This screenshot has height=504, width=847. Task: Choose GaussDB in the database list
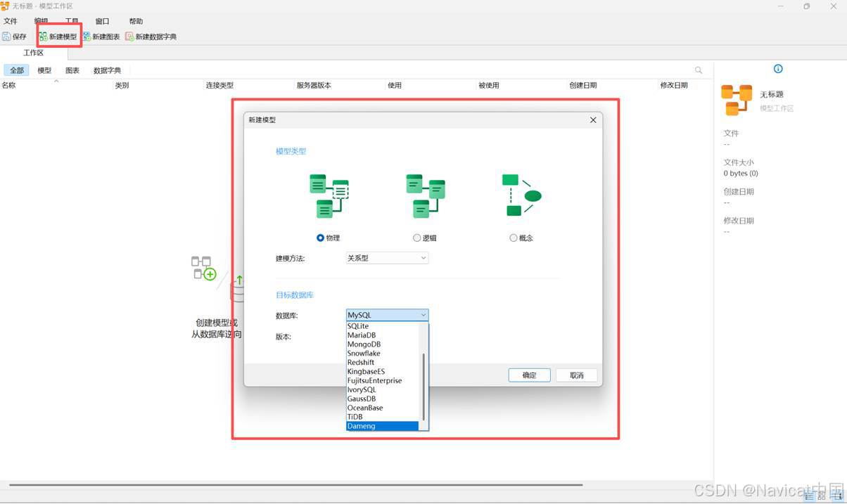point(383,399)
